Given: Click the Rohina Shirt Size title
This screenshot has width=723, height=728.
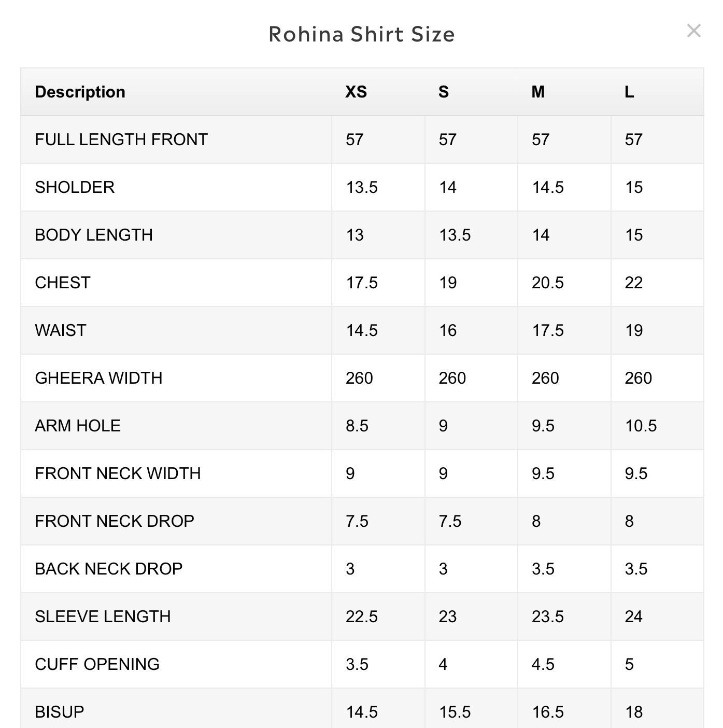Looking at the screenshot, I should 361,34.
